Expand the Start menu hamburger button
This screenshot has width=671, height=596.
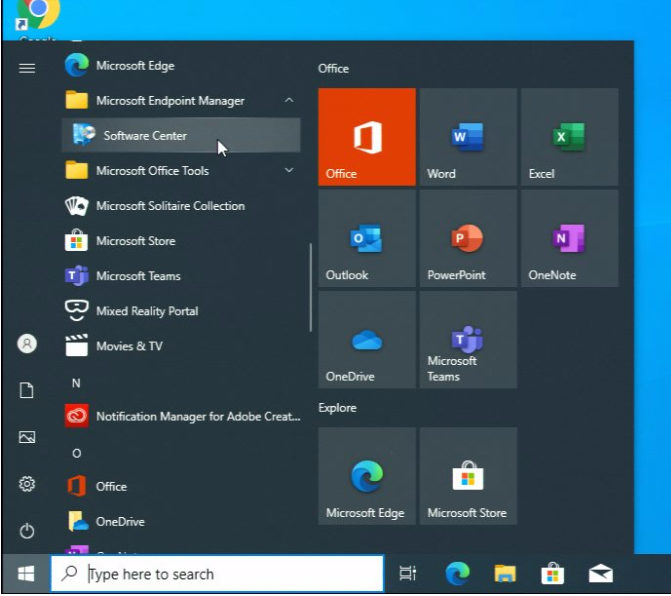pos(27,68)
